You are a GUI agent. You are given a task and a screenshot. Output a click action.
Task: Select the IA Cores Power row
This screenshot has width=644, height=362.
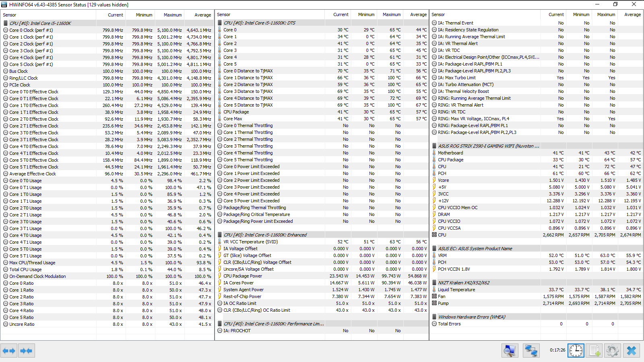[x=322, y=283]
